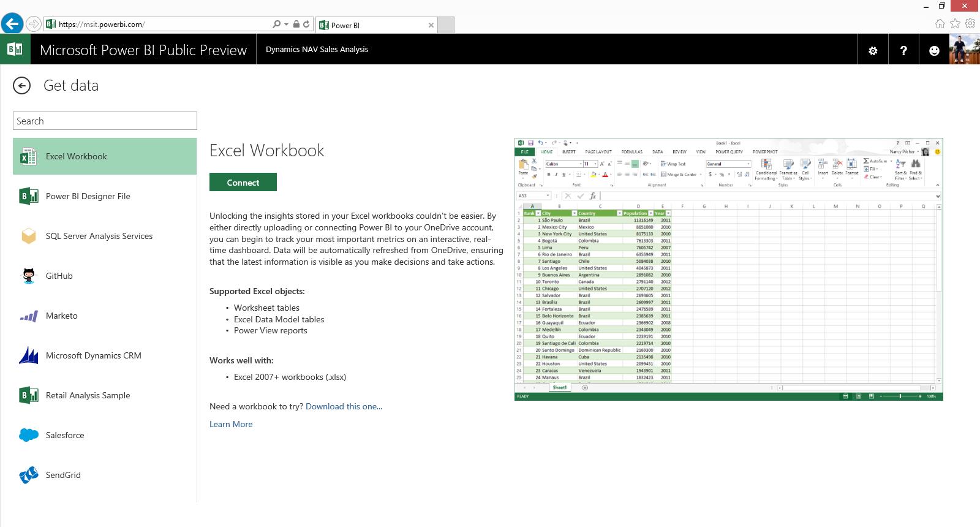Image resolution: width=980 pixels, height=527 pixels.
Task: Click the Power BI Designer File icon
Action: (x=28, y=196)
